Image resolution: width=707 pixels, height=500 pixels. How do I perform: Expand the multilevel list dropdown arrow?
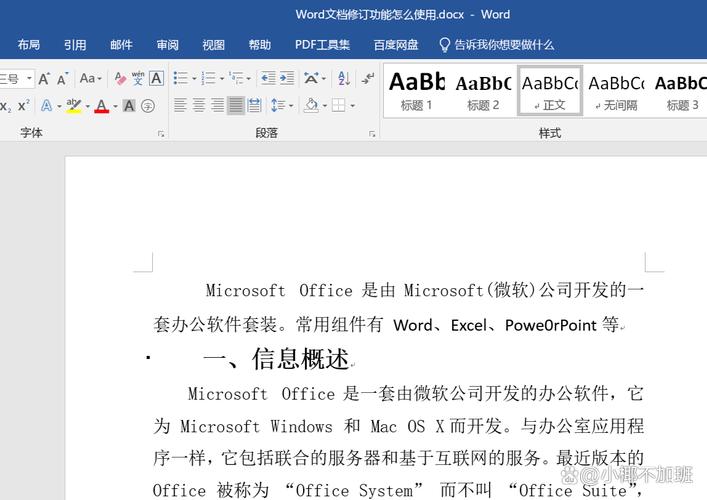(248, 79)
